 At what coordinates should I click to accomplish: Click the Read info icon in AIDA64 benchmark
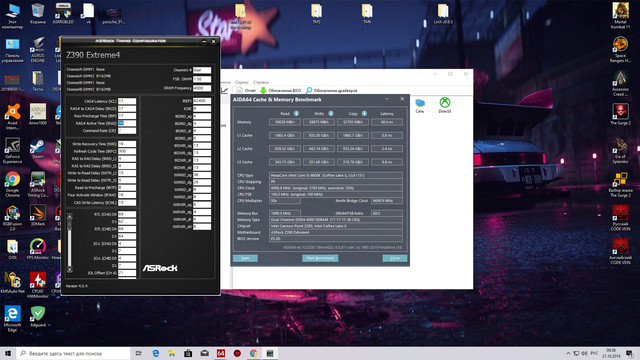[296, 113]
